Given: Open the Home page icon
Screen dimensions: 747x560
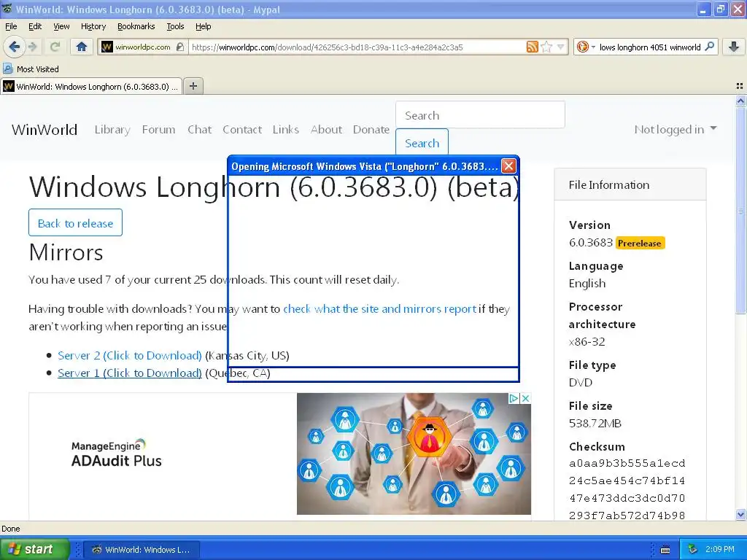Looking at the screenshot, I should (x=82, y=47).
